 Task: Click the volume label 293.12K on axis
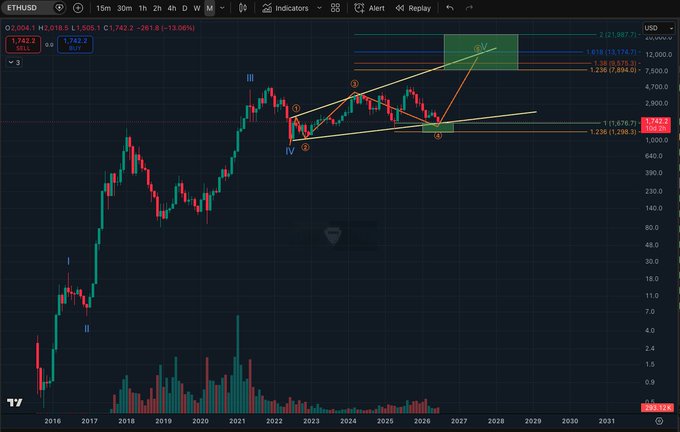tap(657, 408)
